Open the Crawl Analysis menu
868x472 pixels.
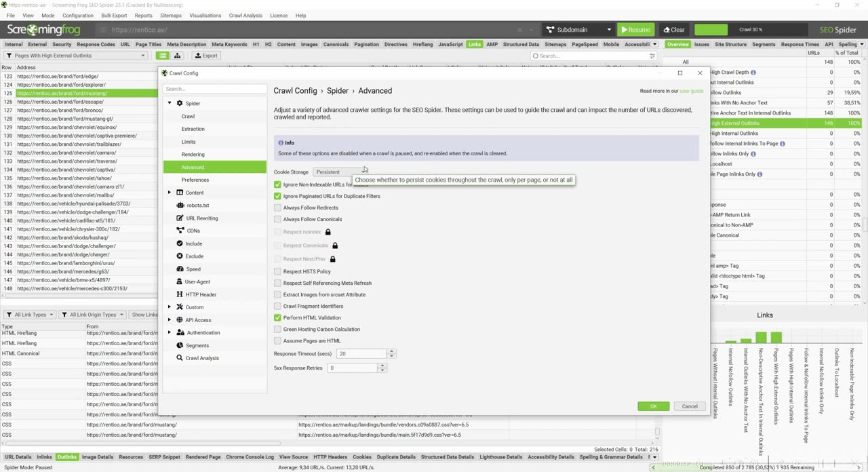[245, 16]
